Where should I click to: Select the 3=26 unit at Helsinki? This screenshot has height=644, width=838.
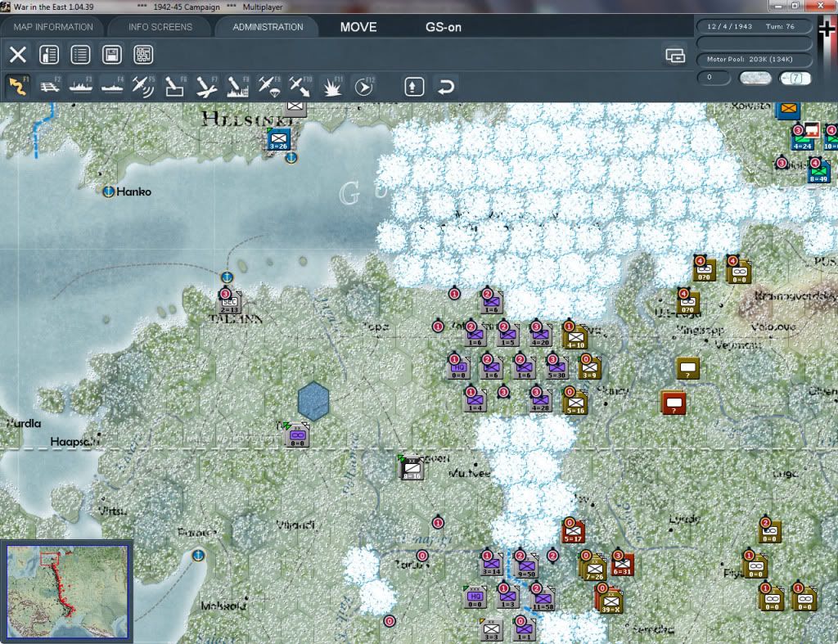coord(278,139)
